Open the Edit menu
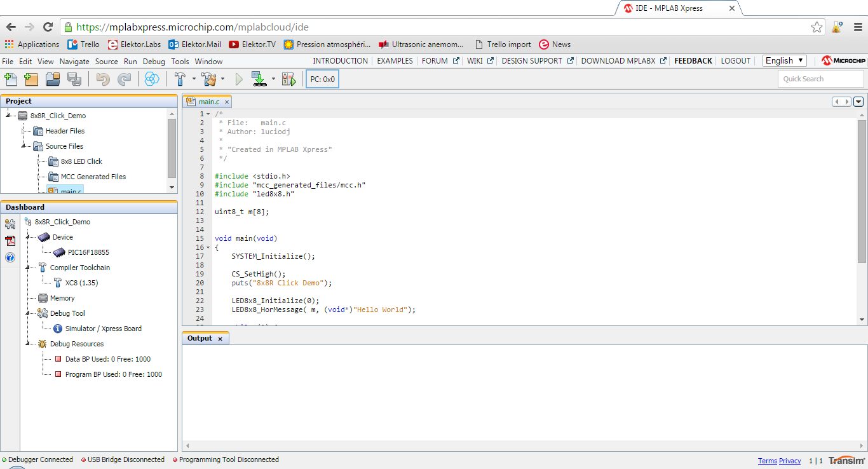The width and height of the screenshot is (868, 469). coord(25,62)
